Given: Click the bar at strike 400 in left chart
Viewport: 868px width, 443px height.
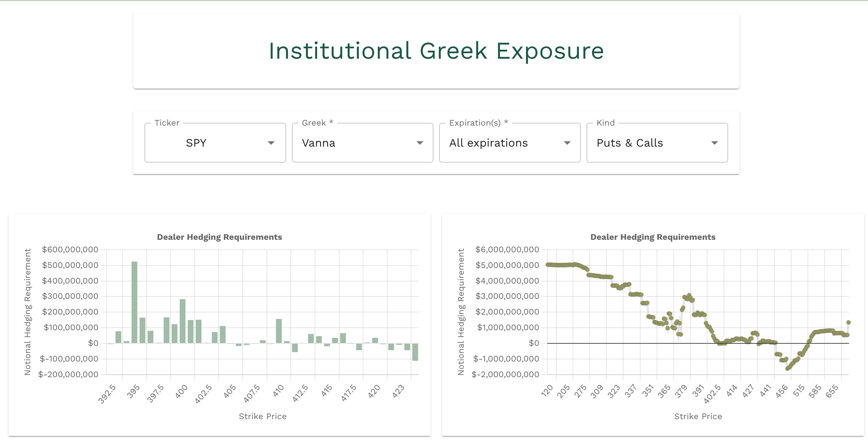Looking at the screenshot, I should coord(183,321).
